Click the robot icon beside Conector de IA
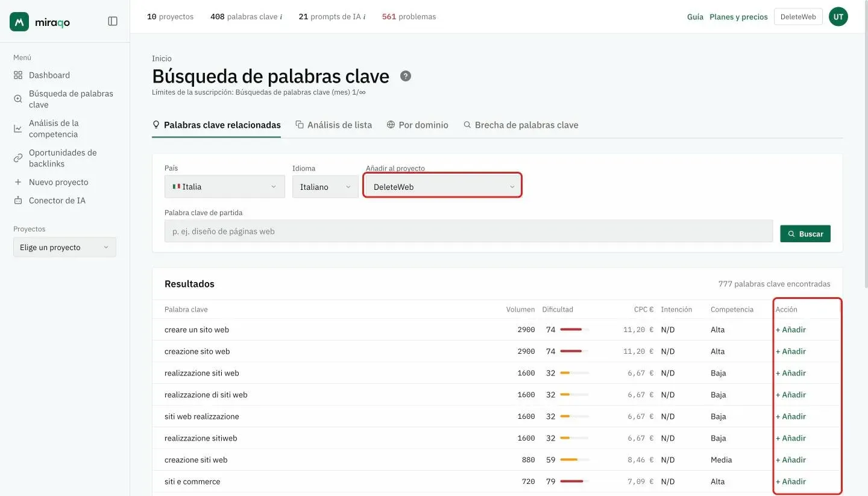Viewport: 868px width, 496px height. point(18,200)
